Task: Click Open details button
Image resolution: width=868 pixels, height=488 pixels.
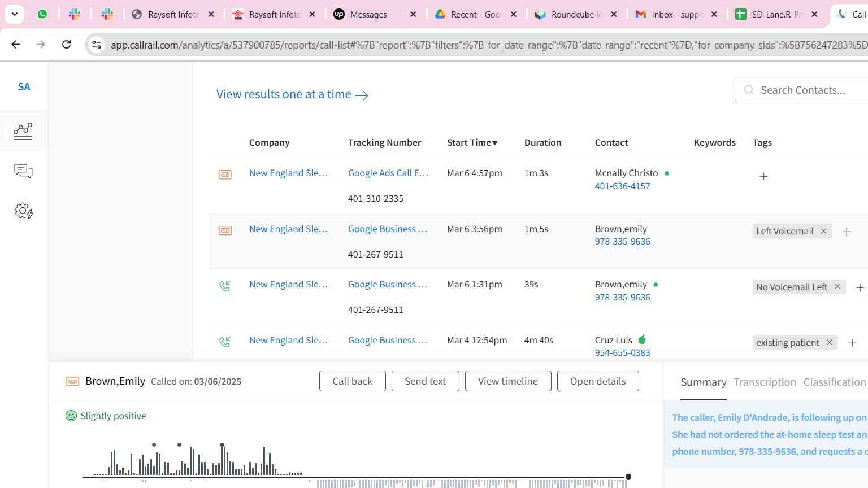Action: (598, 381)
